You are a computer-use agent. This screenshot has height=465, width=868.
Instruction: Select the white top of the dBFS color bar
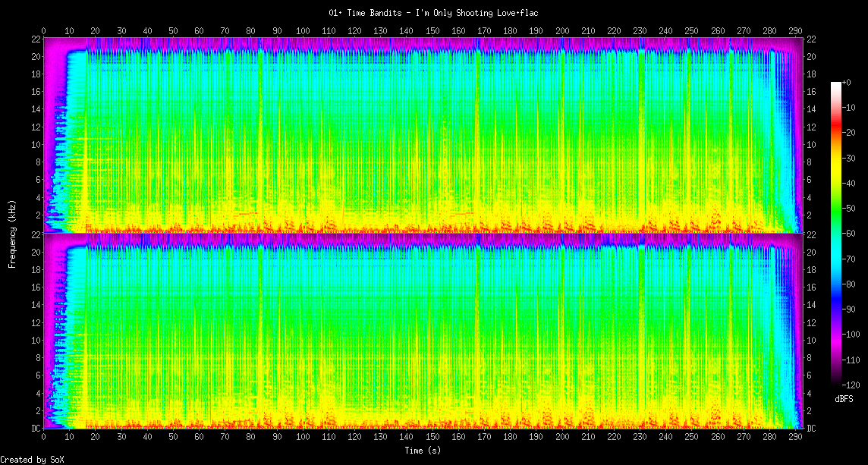(836, 85)
